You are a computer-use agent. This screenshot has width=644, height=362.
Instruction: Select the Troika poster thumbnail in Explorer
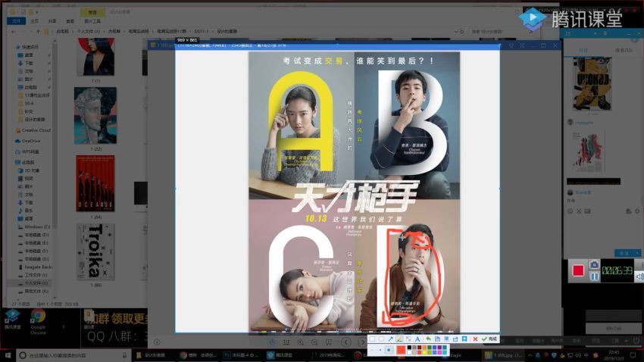[x=95, y=251]
